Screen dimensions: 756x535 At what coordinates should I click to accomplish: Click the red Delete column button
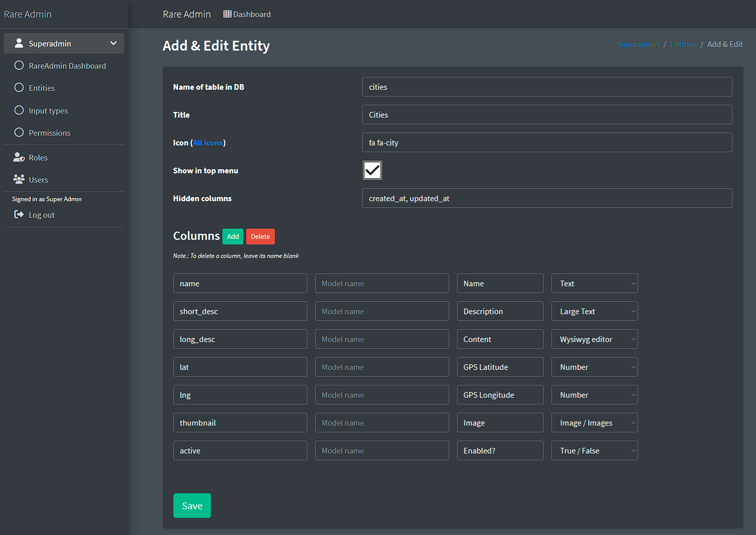(260, 236)
